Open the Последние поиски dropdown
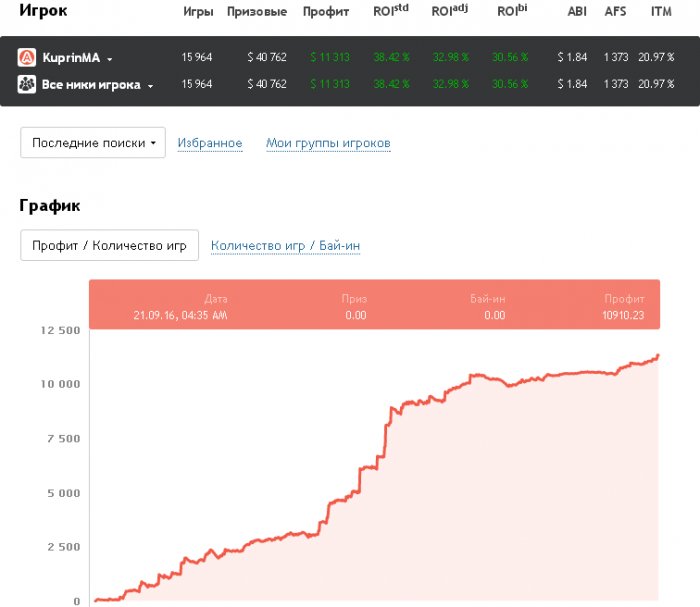 [93, 143]
